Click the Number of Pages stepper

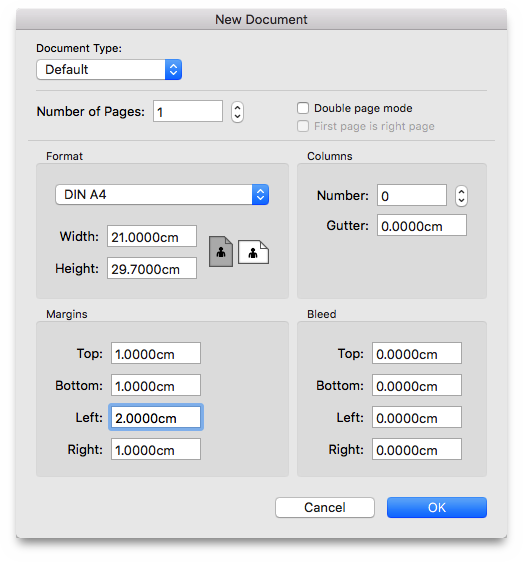pyautogui.click(x=237, y=112)
